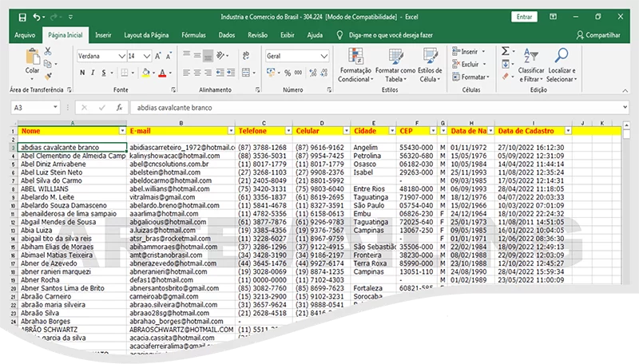The image size is (639, 364).
Task: Toggle Wrap Text
Action: click(x=246, y=55)
